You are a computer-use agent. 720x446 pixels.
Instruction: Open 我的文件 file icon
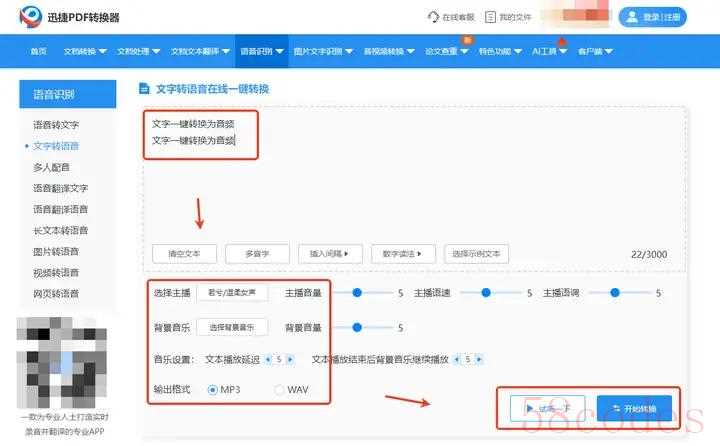490,17
